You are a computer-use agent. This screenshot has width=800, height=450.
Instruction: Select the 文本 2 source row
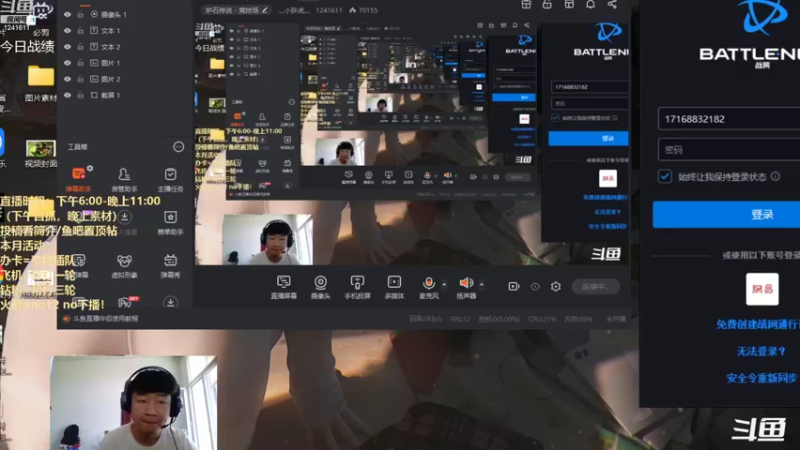[125, 47]
